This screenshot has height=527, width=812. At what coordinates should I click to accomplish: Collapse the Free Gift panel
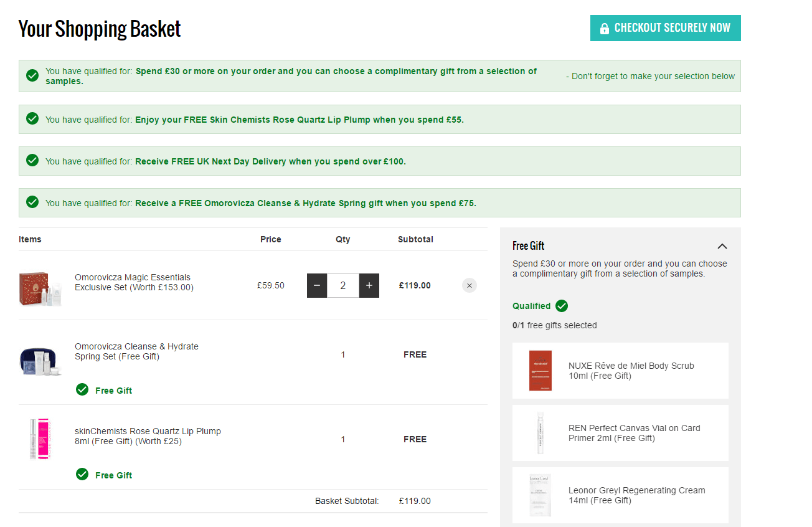[722, 246]
